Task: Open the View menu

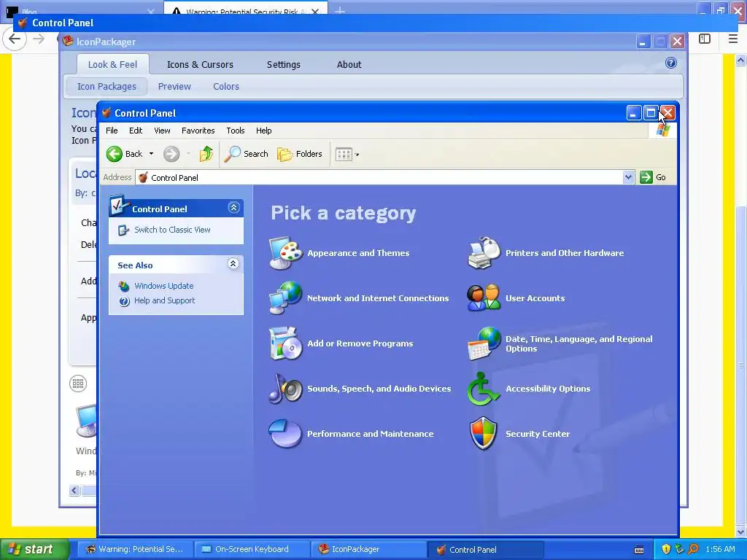Action: (x=162, y=131)
